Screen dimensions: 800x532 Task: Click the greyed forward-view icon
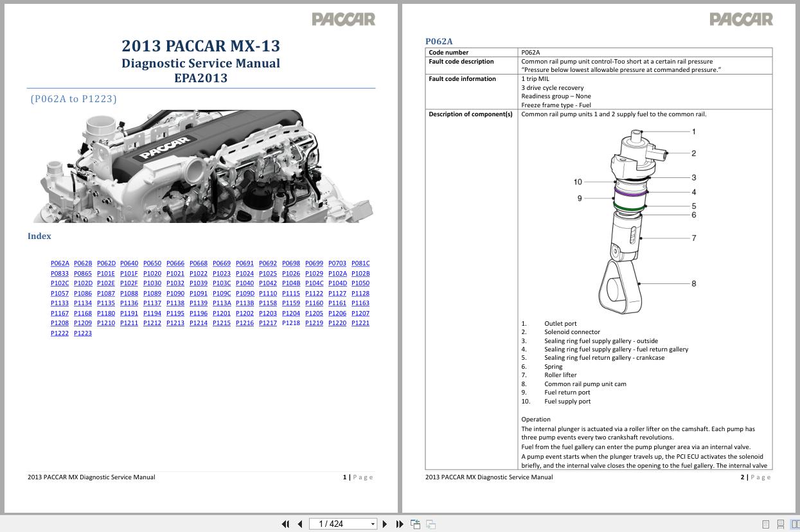click(431, 524)
